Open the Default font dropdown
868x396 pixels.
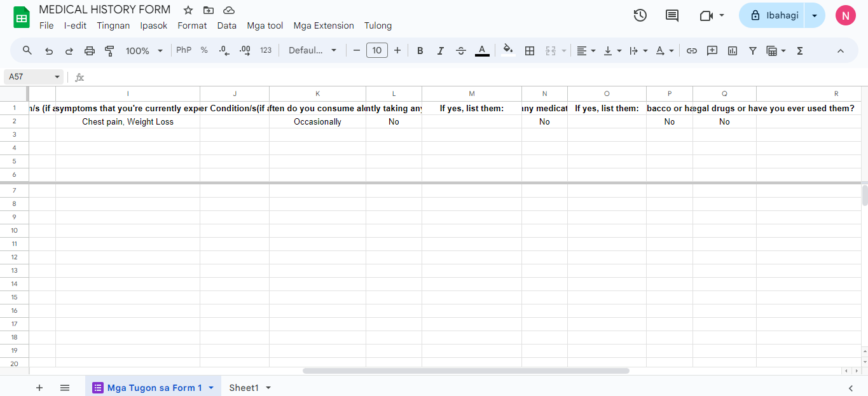313,50
